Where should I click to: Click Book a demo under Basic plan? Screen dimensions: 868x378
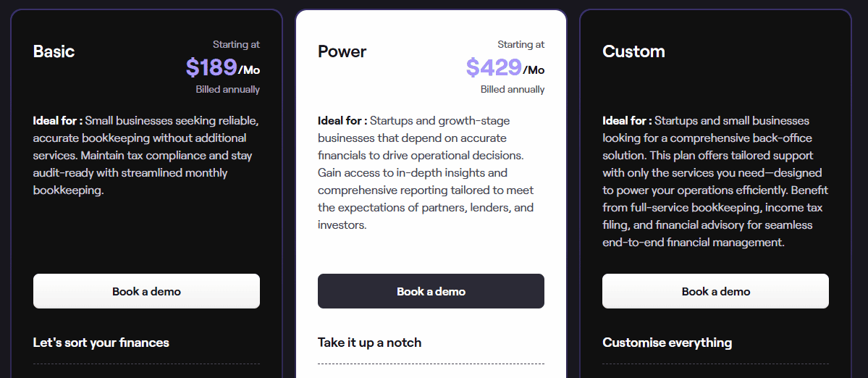pos(146,291)
